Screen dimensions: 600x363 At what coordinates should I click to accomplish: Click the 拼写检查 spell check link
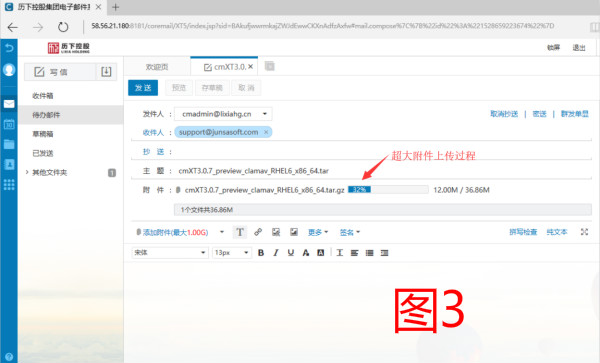tap(523, 232)
